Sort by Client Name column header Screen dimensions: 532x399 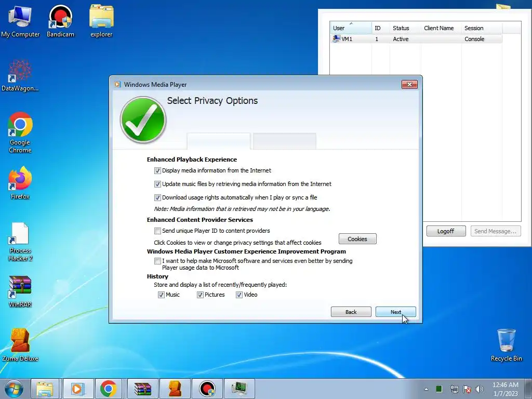441,28
